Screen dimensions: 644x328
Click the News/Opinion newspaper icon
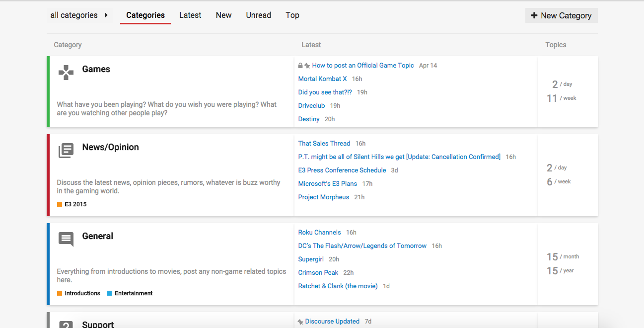pos(66,151)
